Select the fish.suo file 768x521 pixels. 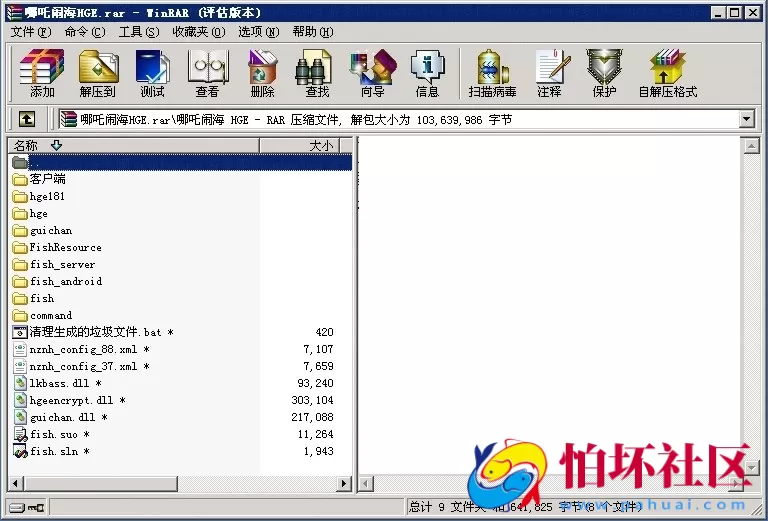click(51, 434)
